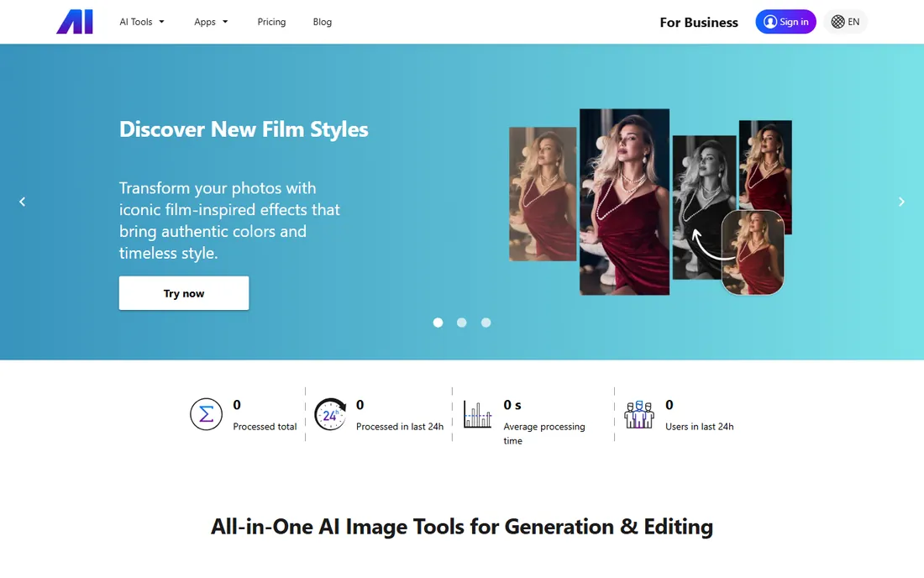Click the Sign in button
This screenshot has width=924, height=578.
coord(785,22)
